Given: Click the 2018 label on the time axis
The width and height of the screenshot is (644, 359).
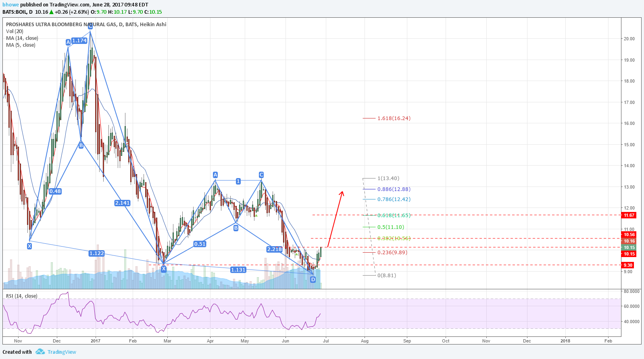Looking at the screenshot, I should [x=565, y=341].
